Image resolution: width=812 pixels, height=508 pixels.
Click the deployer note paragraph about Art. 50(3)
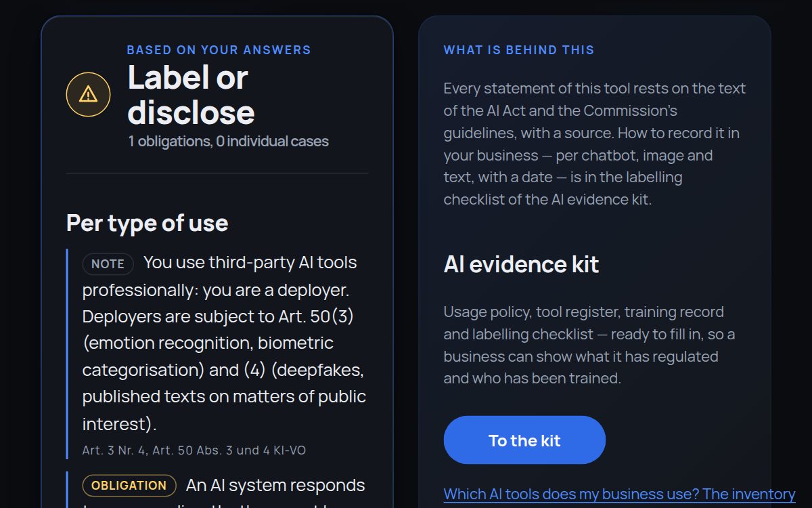pos(225,343)
